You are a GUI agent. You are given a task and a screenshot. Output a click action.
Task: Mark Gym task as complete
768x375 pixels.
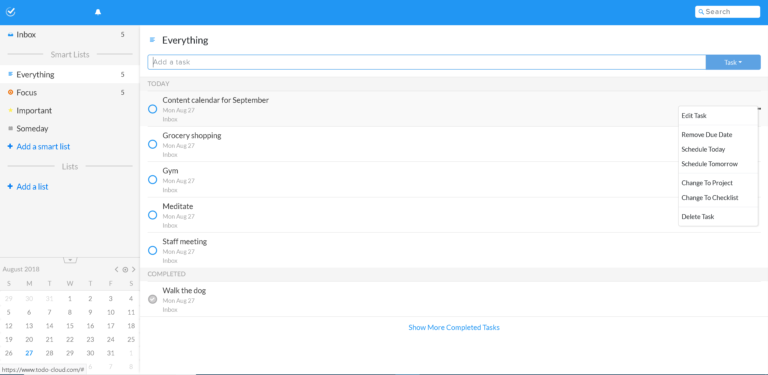coord(152,180)
